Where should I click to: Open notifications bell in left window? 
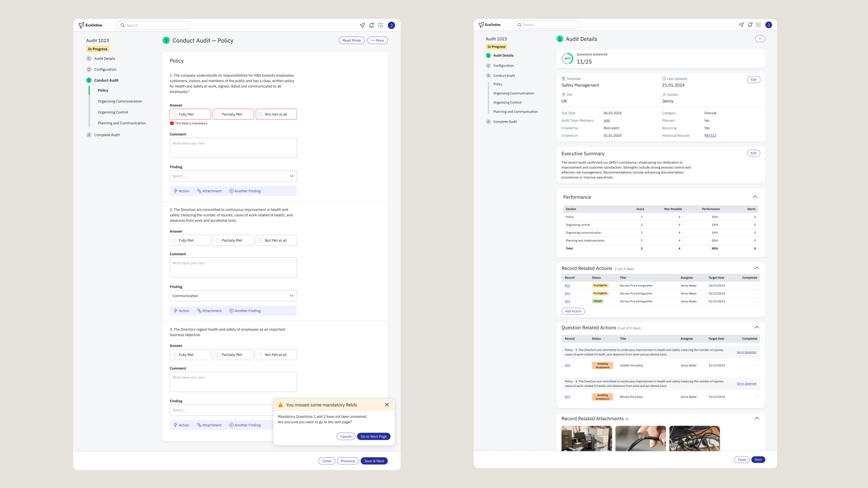[372, 25]
